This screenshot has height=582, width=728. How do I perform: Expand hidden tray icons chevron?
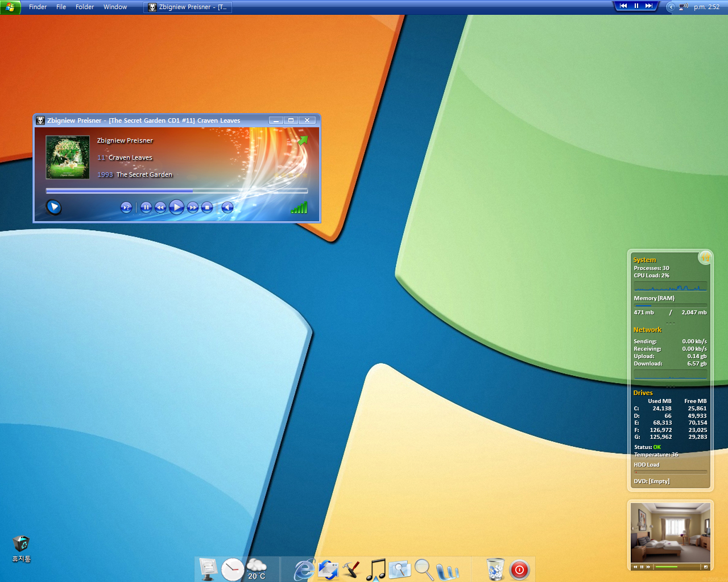coord(671,7)
